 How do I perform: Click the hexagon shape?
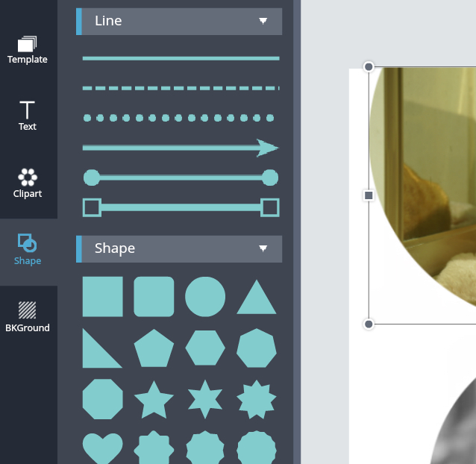205,348
